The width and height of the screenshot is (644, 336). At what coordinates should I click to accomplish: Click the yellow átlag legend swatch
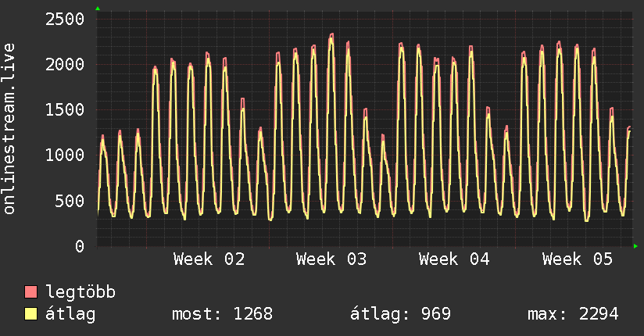tap(31, 314)
